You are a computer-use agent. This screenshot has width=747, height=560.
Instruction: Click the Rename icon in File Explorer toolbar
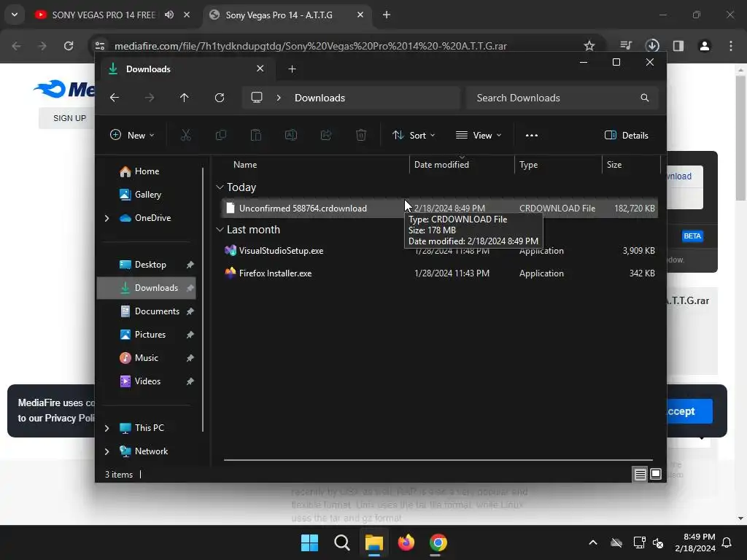tap(290, 135)
